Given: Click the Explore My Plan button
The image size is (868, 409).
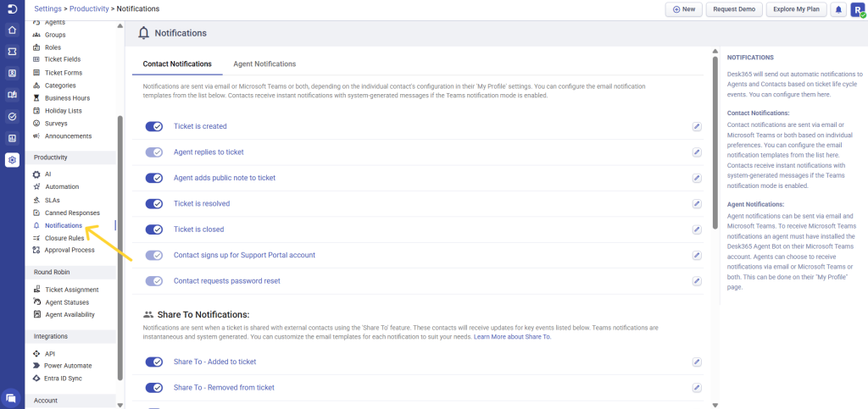Looking at the screenshot, I should (797, 9).
